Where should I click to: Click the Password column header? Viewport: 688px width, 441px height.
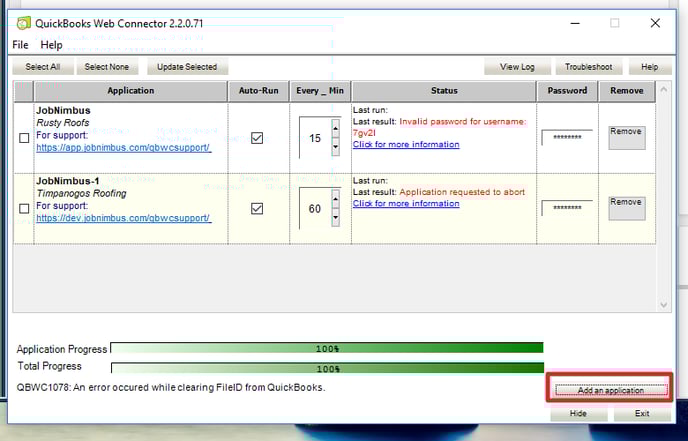click(567, 91)
